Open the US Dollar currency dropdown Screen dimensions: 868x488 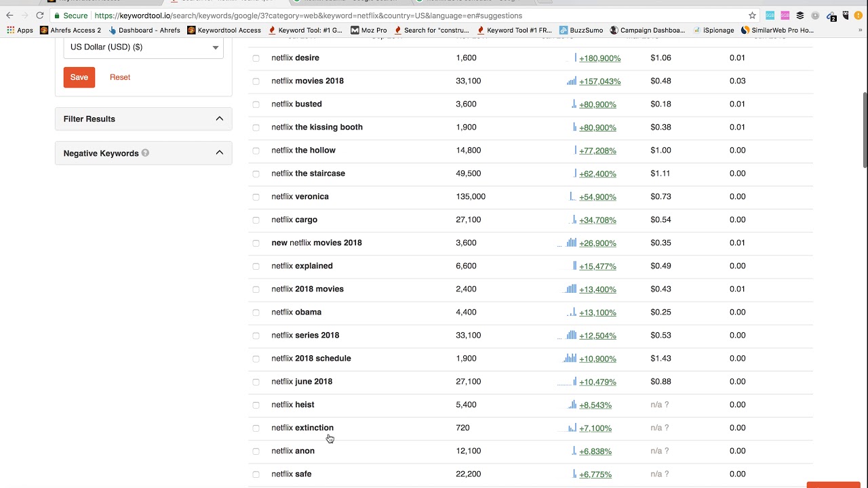point(143,47)
